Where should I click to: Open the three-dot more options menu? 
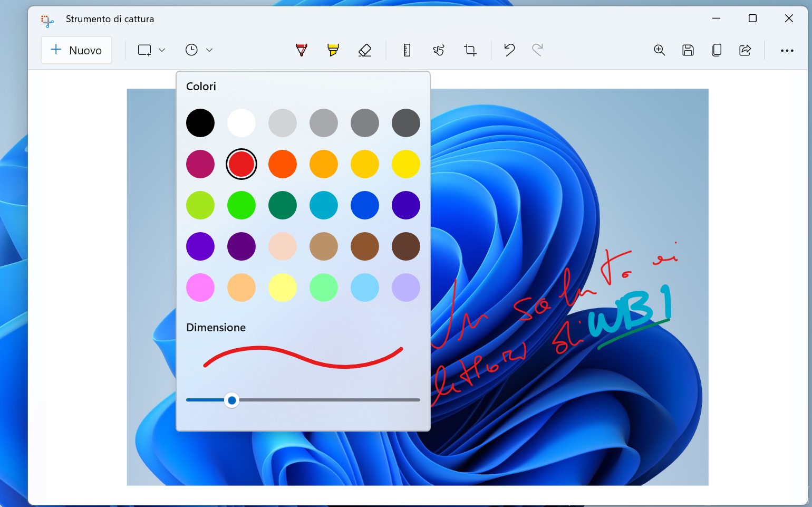click(787, 51)
